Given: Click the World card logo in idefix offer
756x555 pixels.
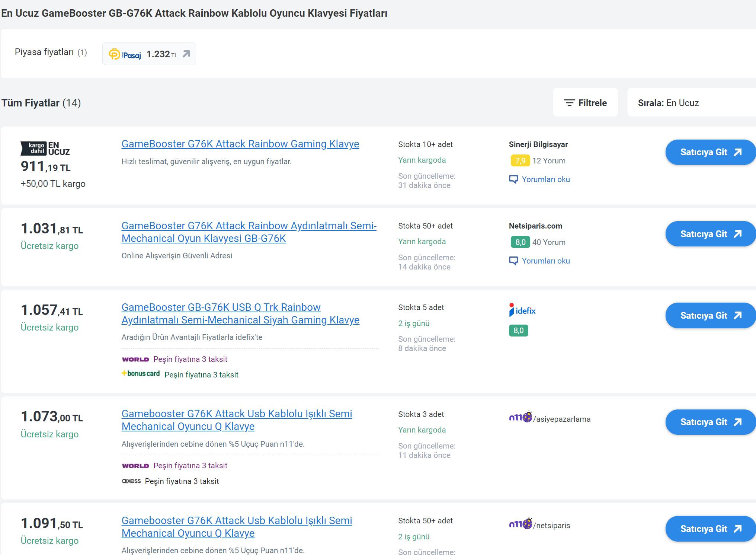Looking at the screenshot, I should [135, 359].
